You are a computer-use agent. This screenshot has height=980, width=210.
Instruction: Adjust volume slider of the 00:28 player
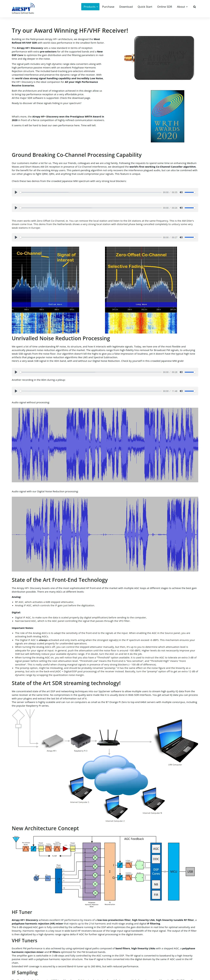190,372
